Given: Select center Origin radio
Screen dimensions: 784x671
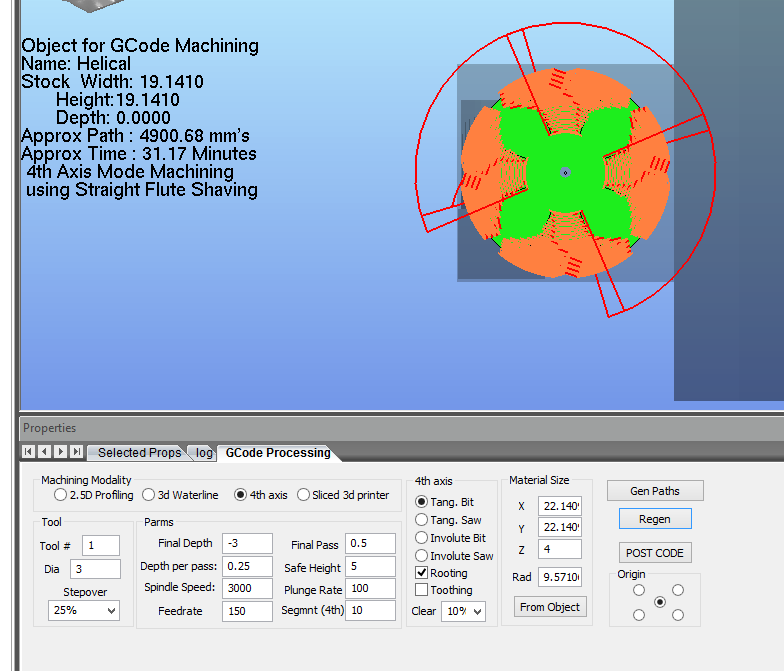Looking at the screenshot, I should pos(660,602).
